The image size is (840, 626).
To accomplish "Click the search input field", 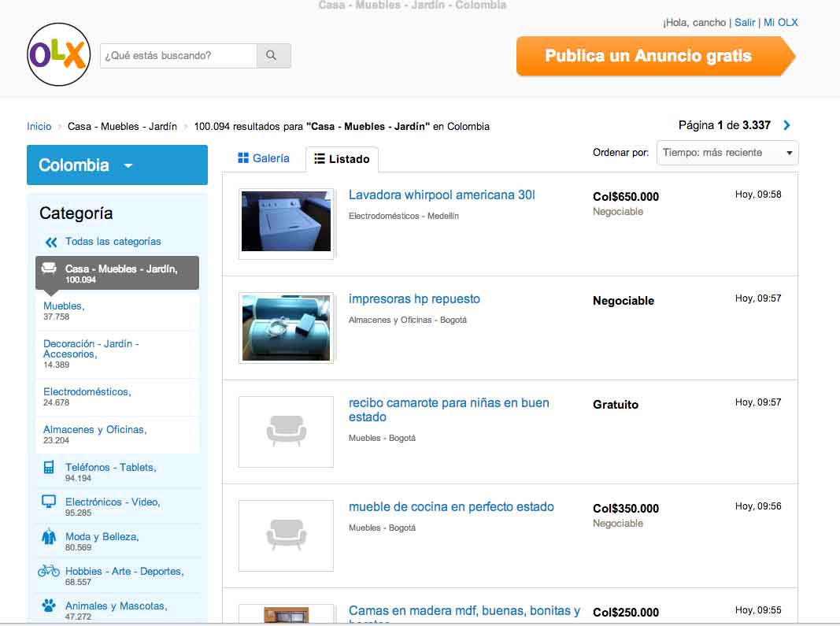I will point(177,56).
